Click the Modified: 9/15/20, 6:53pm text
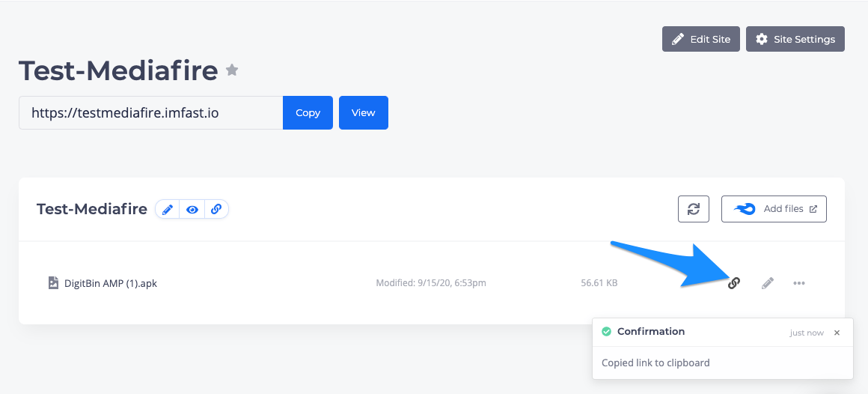Image resolution: width=868 pixels, height=394 pixels. (431, 283)
